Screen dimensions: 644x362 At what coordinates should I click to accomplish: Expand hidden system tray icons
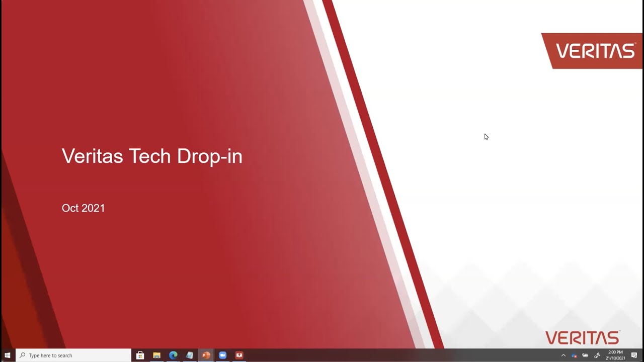point(563,355)
